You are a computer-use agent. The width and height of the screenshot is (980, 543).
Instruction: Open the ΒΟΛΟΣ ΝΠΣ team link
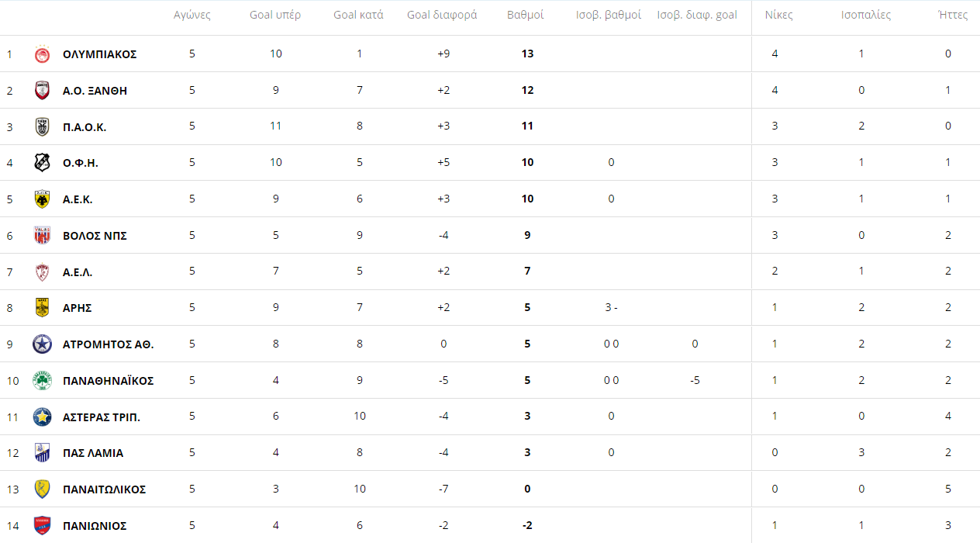95,236
